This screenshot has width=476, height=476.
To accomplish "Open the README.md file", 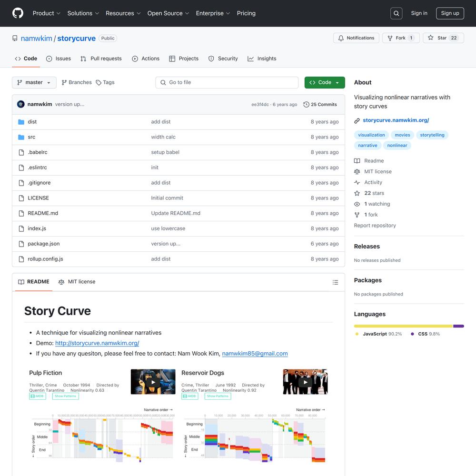I will 43,213.
